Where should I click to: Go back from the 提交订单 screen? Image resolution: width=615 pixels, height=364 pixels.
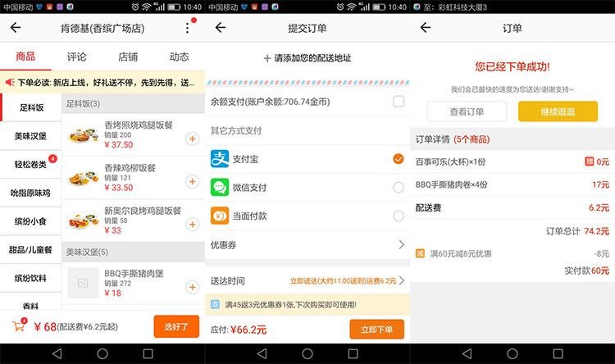point(221,27)
